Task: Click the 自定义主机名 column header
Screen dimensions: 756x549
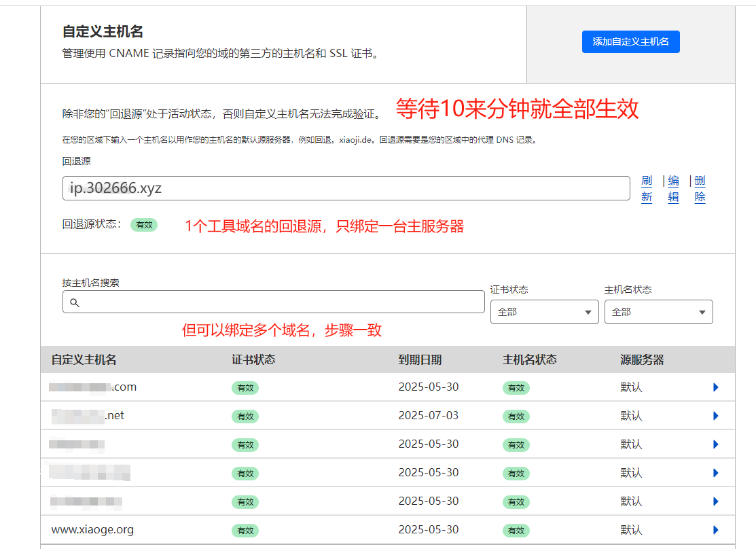Action: coord(84,359)
